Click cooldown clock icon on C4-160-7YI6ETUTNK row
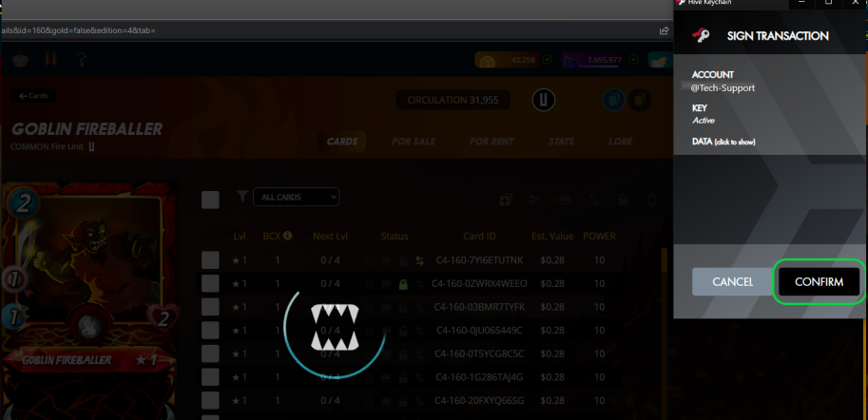 tap(370, 260)
